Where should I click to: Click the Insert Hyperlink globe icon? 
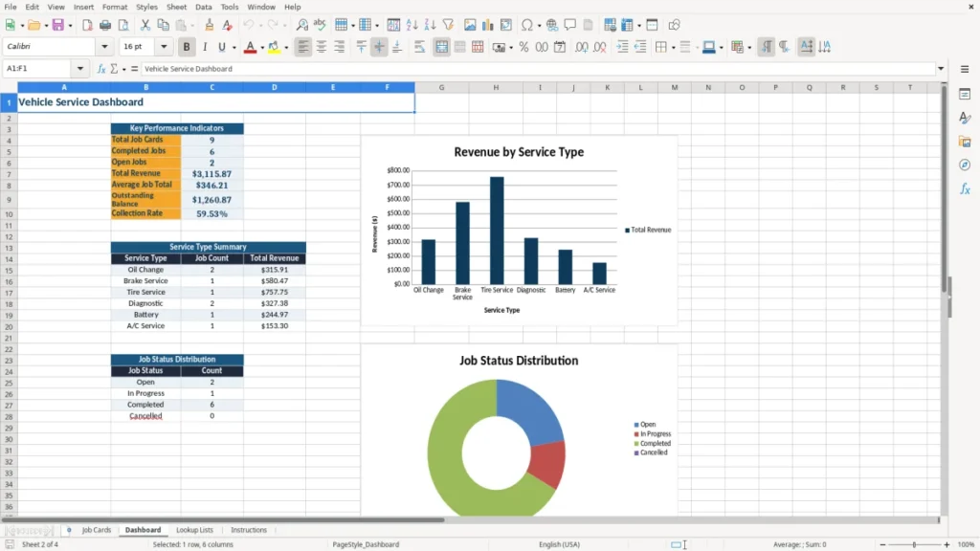coord(552,25)
